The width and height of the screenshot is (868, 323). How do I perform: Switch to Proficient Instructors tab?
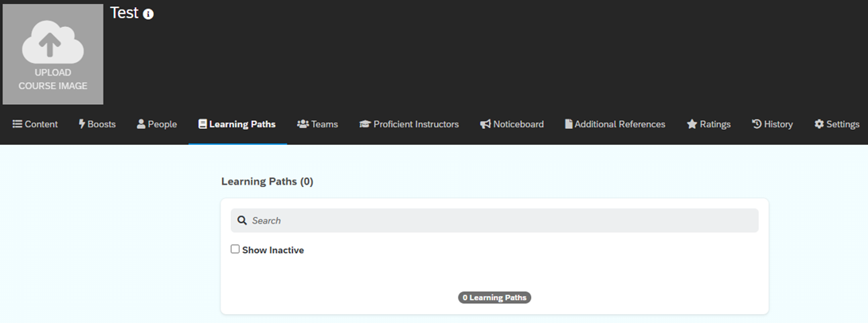point(409,124)
